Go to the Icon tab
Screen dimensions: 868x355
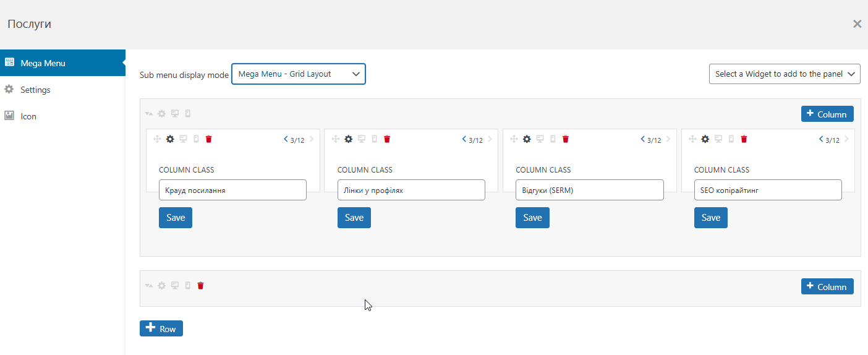pos(28,116)
